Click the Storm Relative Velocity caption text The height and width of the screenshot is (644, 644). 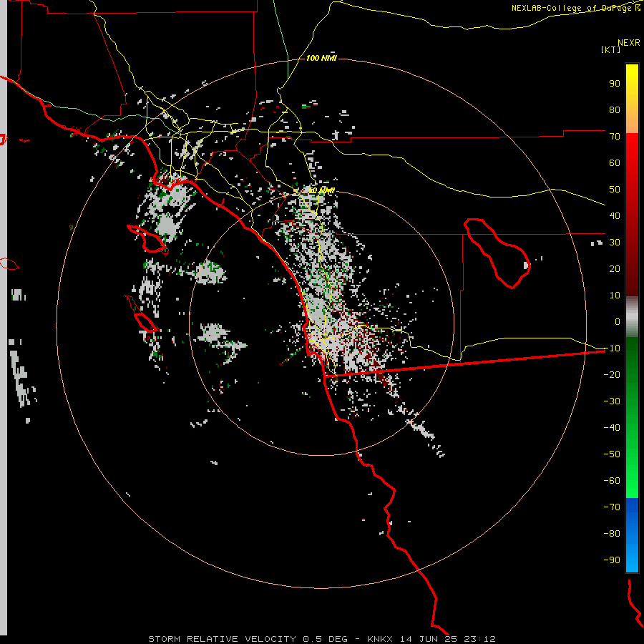tap(321, 639)
